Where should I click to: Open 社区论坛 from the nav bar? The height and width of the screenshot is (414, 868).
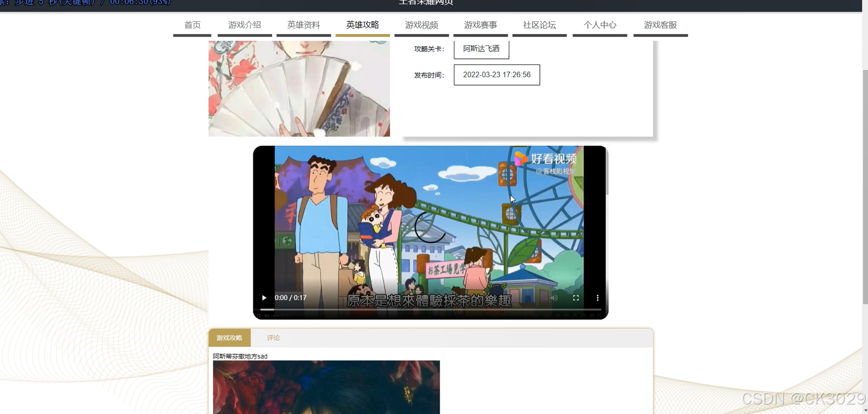(540, 25)
